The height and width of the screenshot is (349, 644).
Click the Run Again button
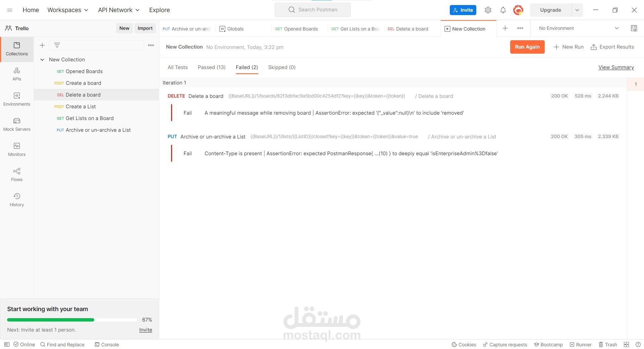point(527,47)
